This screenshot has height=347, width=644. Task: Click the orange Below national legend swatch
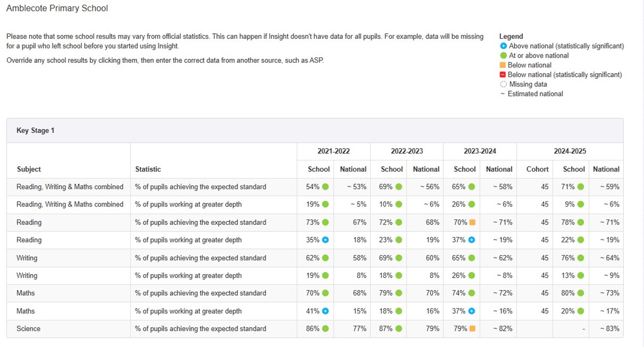pos(503,65)
